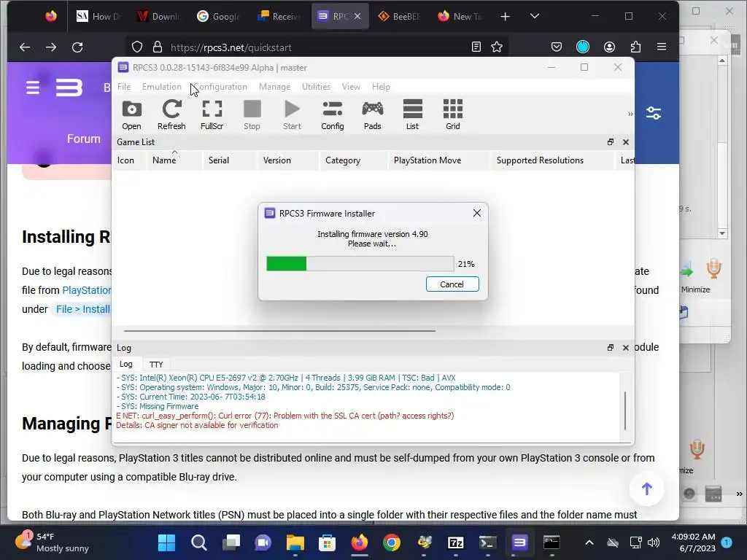Open File Explorer from the taskbar
Image resolution: width=747 pixels, height=560 pixels.
(x=295, y=542)
